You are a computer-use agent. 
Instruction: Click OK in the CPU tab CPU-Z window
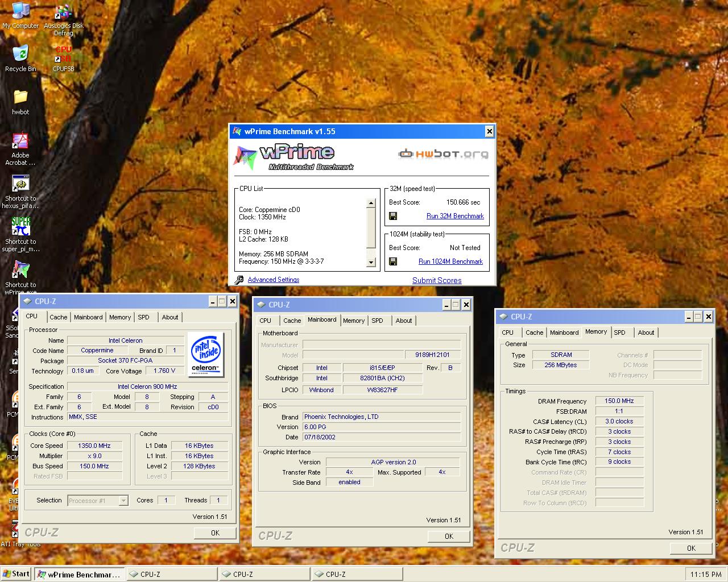[x=215, y=533]
